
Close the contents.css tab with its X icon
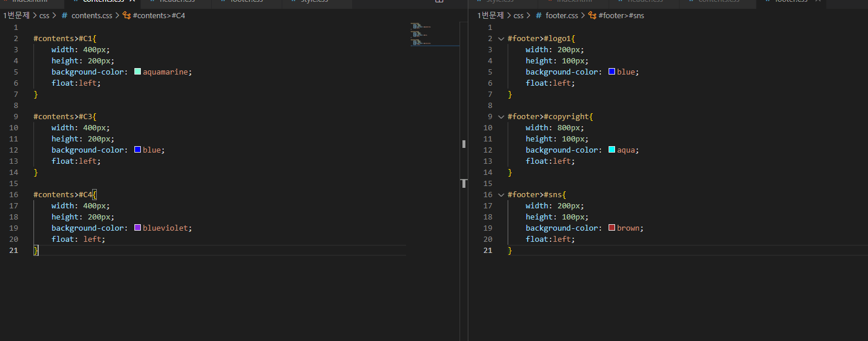coord(133,2)
